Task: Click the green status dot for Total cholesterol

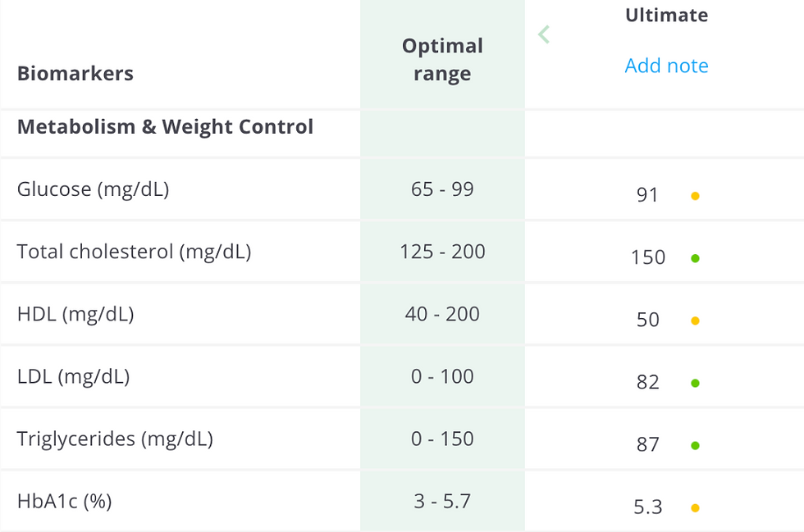Action: tap(696, 258)
